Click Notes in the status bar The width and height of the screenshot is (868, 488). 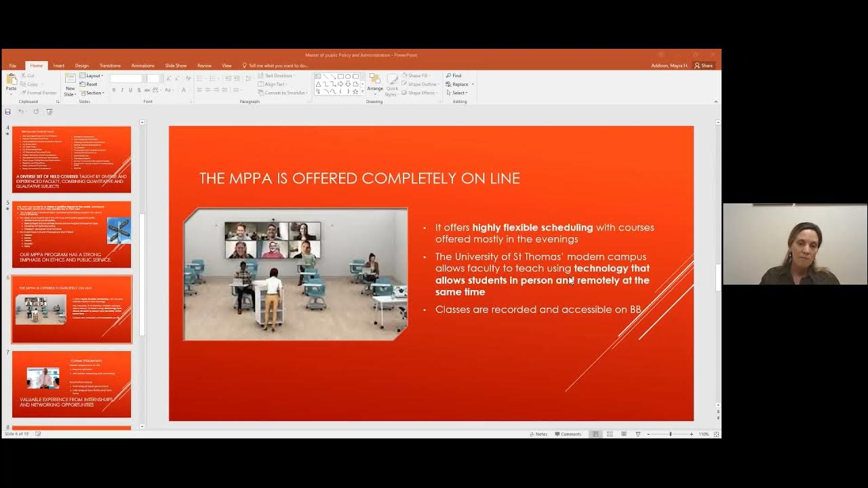[x=538, y=434]
